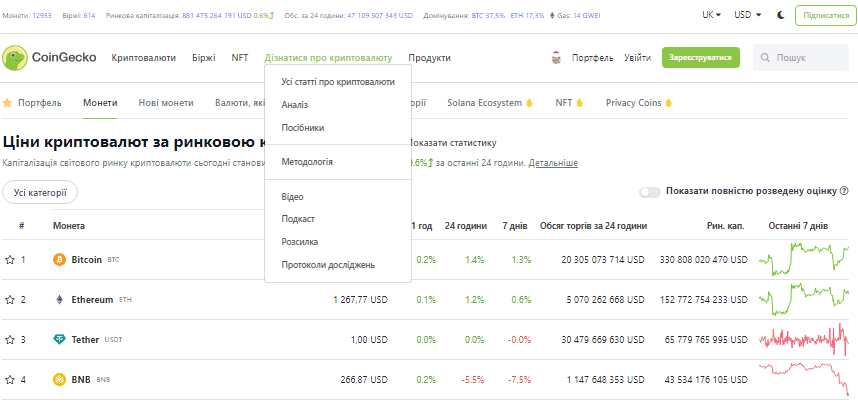Click the search magnifier icon

tap(766, 58)
